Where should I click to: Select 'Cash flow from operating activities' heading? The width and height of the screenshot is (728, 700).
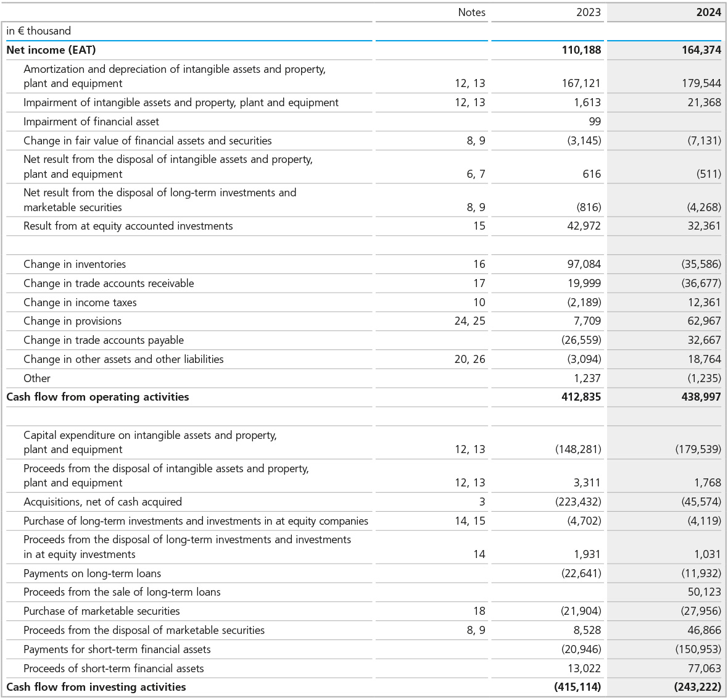click(97, 397)
